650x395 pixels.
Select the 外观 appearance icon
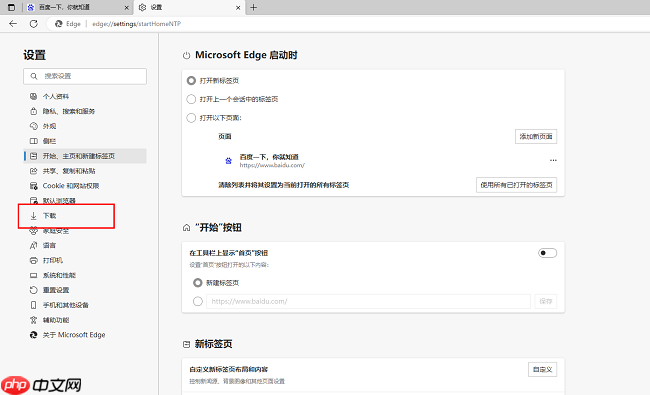point(34,126)
